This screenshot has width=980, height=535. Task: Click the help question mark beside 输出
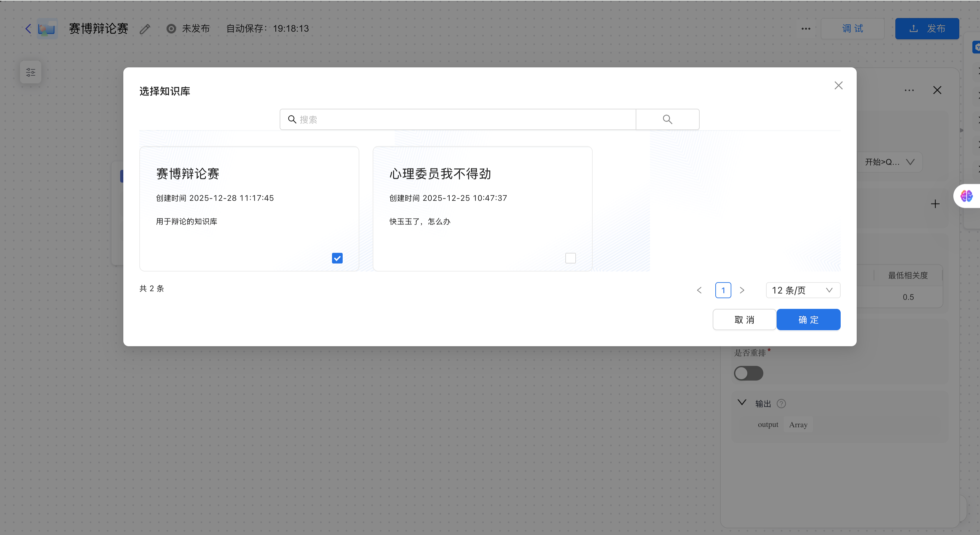point(781,404)
